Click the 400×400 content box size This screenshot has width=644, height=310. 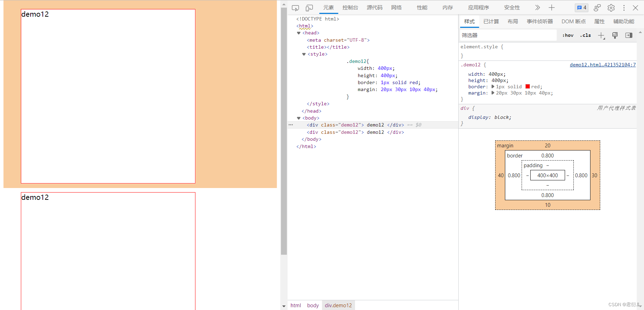[548, 176]
